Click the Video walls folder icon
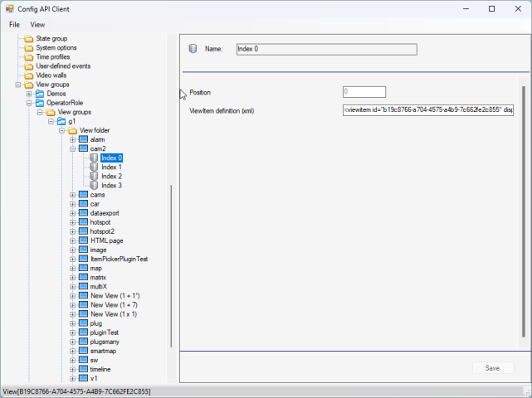 point(29,75)
